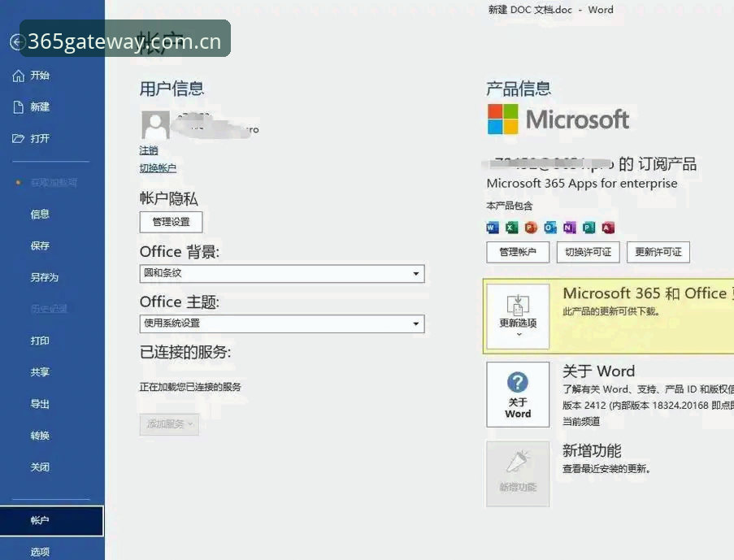Click the new document icon beside 新建
Image resolution: width=734 pixels, height=560 pixels.
(18, 107)
